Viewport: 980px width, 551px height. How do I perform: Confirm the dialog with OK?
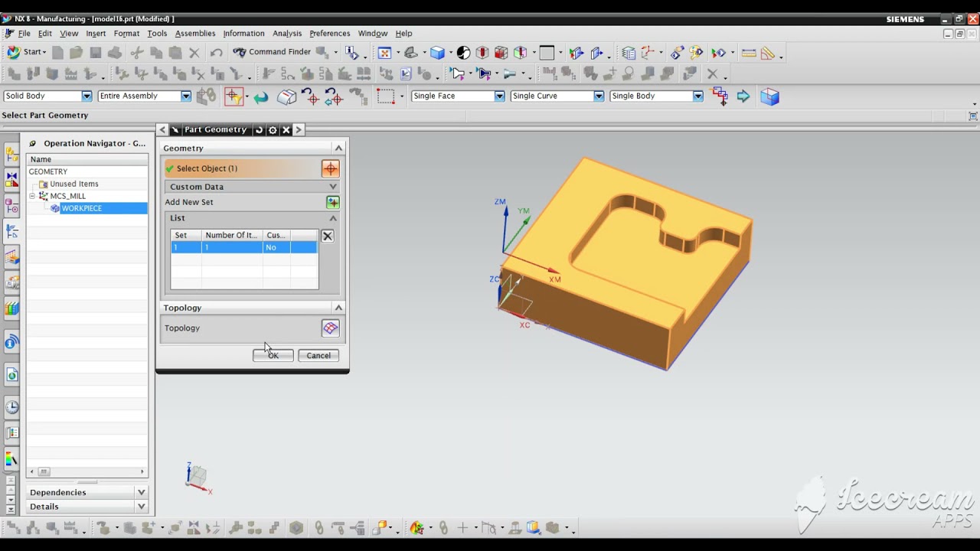tap(273, 356)
